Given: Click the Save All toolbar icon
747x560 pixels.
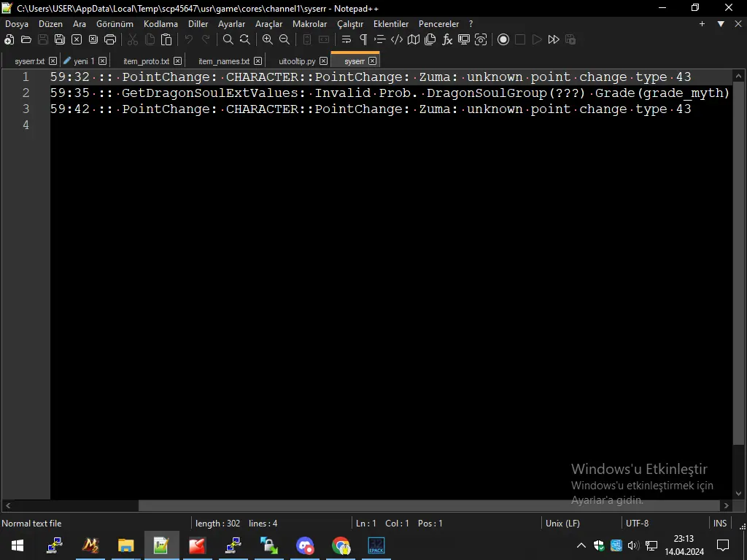Looking at the screenshot, I should tap(60, 39).
